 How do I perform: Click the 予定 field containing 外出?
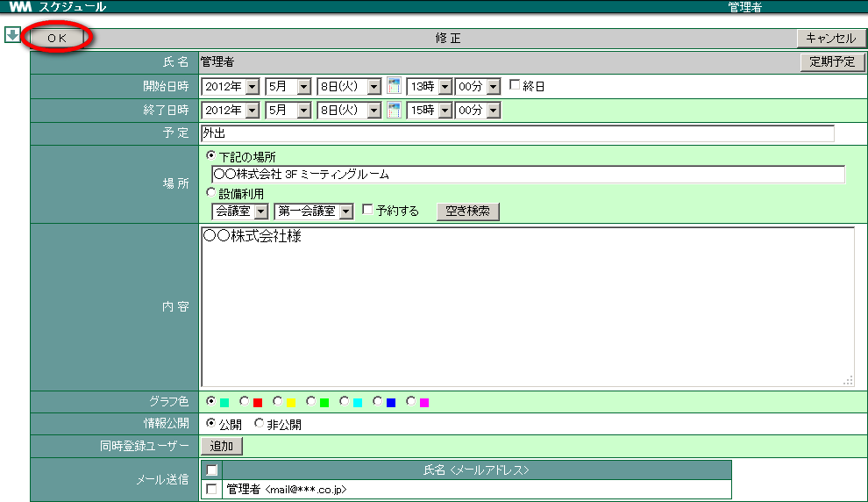[x=517, y=133]
